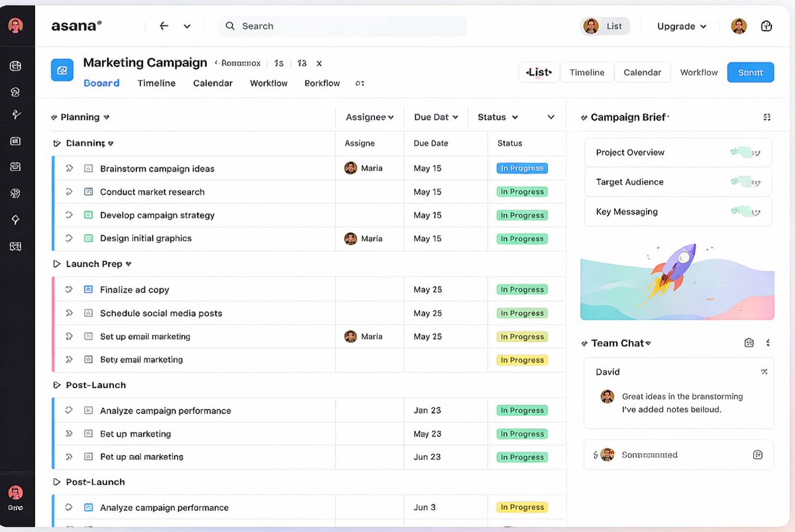795x532 pixels.
Task: Click the Team Chat message input
Action: pos(678,454)
